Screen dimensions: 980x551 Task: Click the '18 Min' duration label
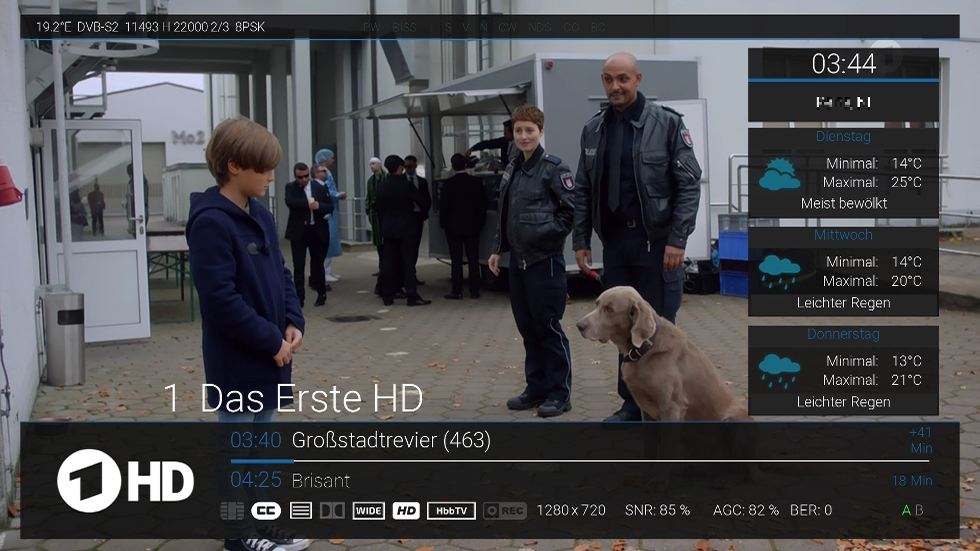[x=912, y=481]
